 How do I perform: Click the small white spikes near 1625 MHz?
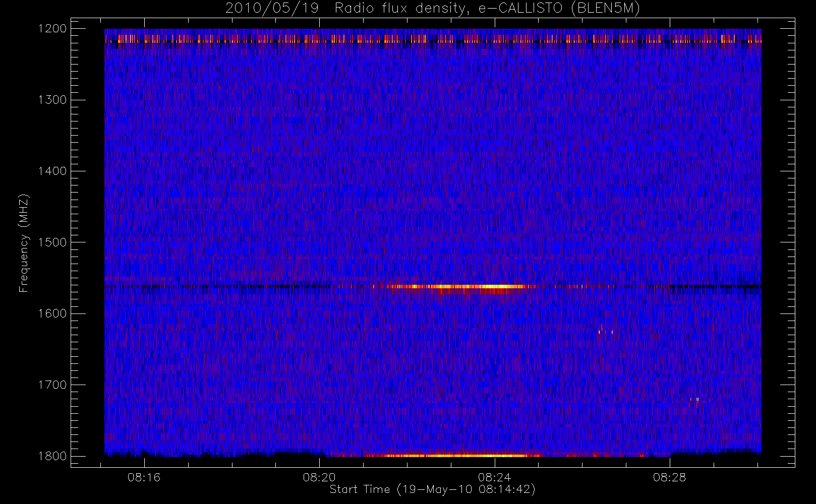(605, 332)
